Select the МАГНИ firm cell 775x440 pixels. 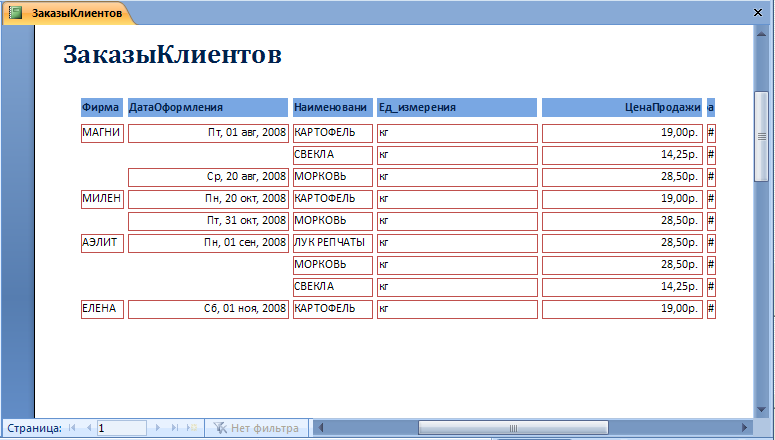pos(102,133)
